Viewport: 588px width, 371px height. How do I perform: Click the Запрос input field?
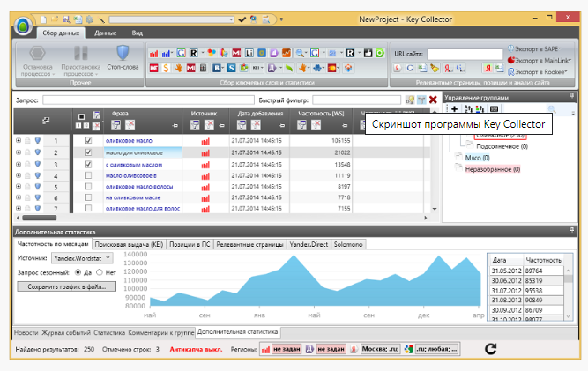tap(148, 100)
